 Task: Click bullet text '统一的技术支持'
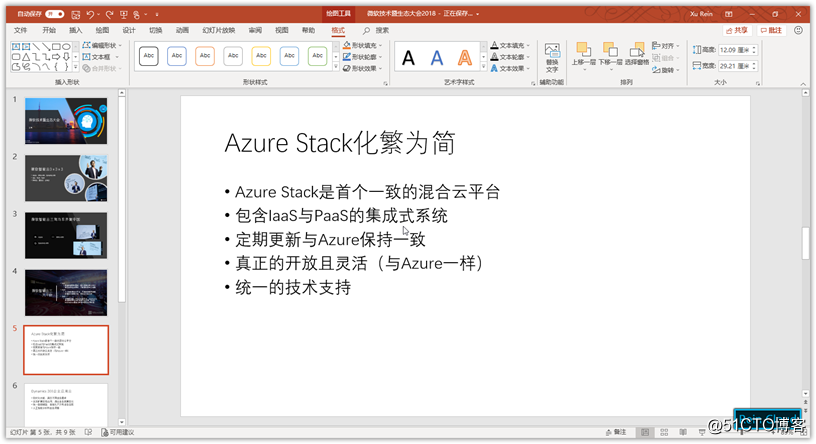[293, 287]
